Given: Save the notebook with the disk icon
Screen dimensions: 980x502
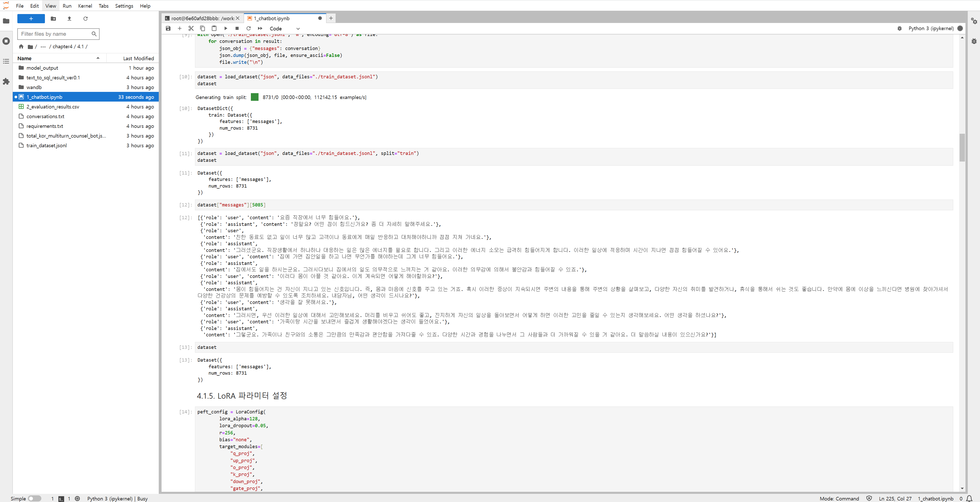Looking at the screenshot, I should point(168,29).
